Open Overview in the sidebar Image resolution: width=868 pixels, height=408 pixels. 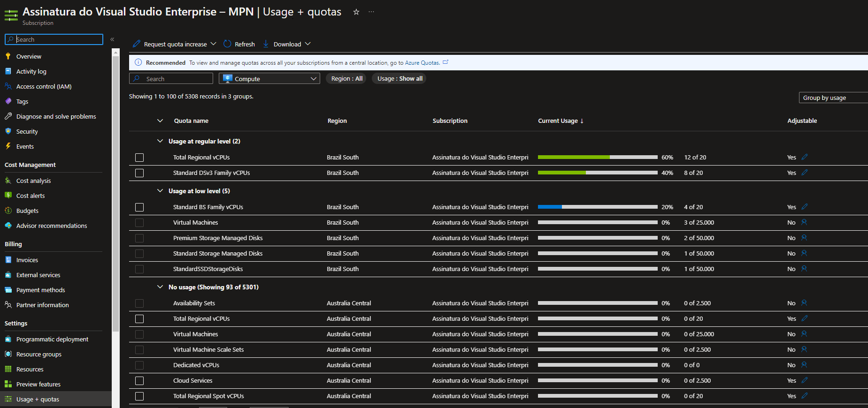[x=29, y=56]
